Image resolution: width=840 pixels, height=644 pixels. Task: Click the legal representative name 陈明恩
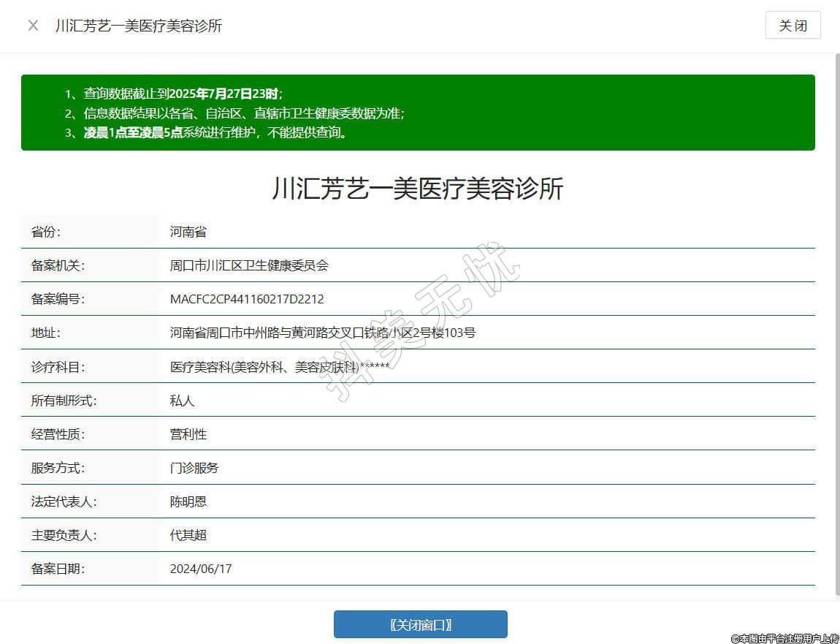188,501
